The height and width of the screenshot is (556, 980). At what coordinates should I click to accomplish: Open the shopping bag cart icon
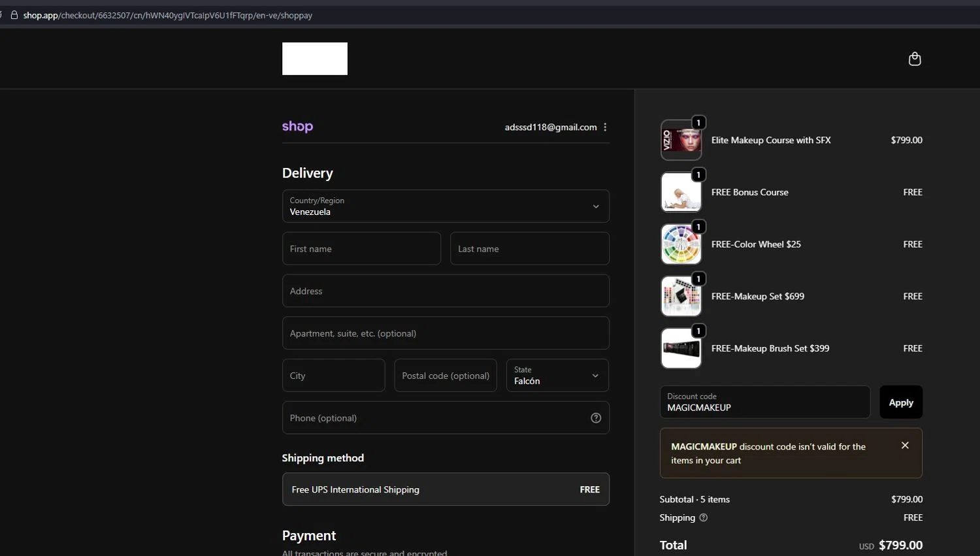(915, 59)
